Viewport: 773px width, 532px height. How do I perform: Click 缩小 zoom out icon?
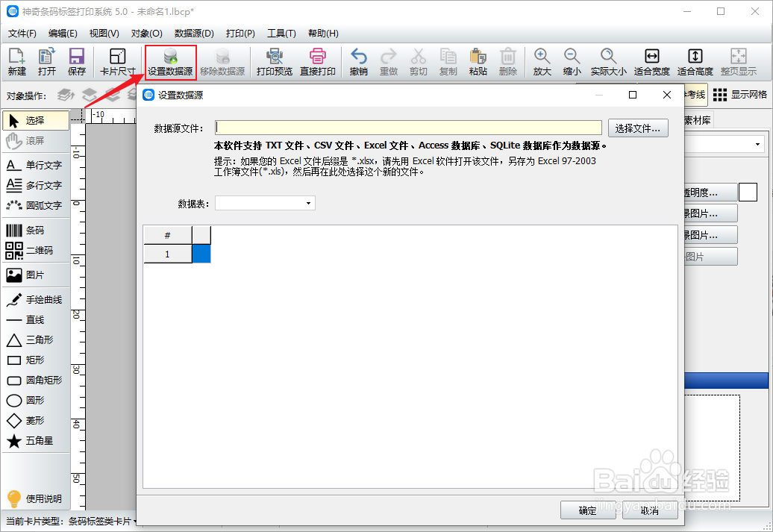pos(572,62)
